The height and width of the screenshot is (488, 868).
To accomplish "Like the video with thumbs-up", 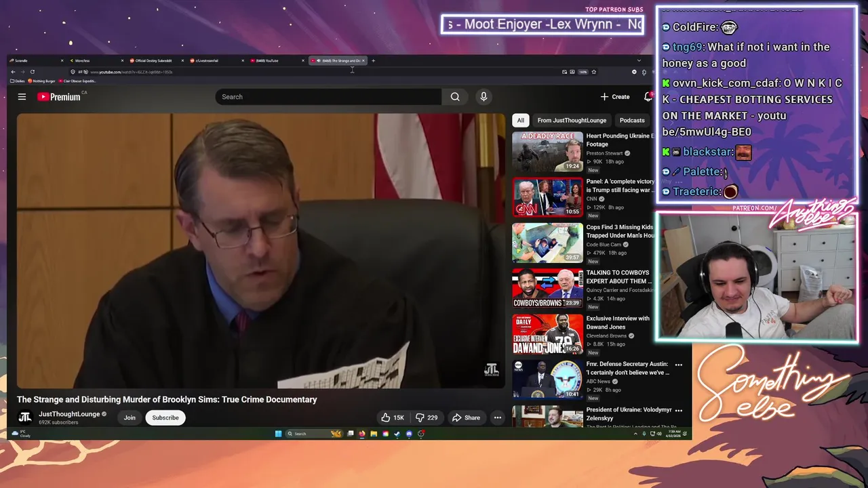I will tap(392, 418).
